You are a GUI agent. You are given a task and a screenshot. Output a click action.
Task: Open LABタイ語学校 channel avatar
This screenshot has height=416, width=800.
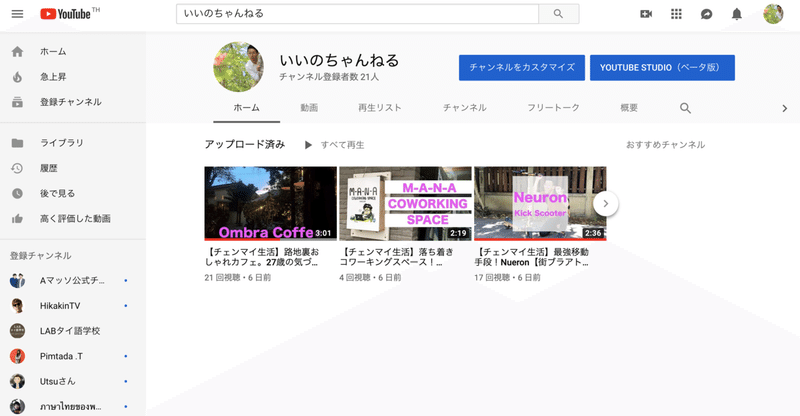17,331
